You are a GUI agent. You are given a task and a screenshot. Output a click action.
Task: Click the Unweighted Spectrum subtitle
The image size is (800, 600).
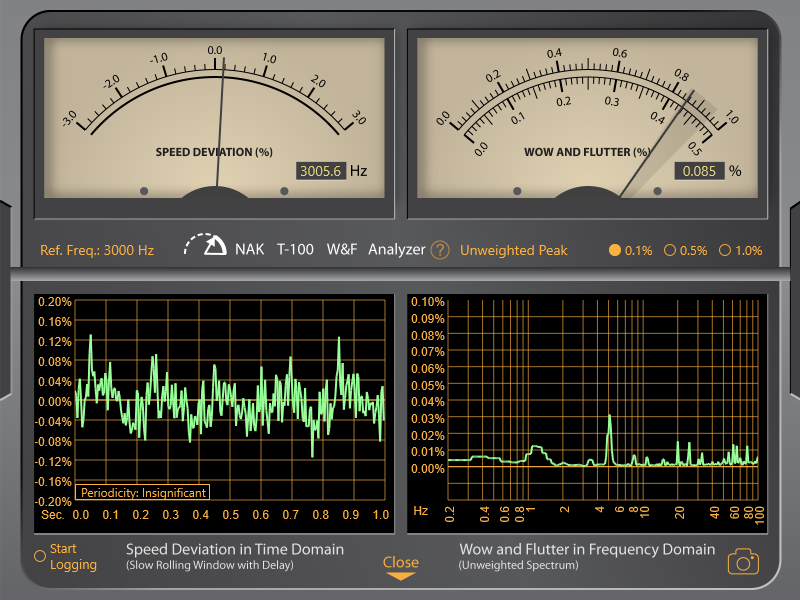520,566
